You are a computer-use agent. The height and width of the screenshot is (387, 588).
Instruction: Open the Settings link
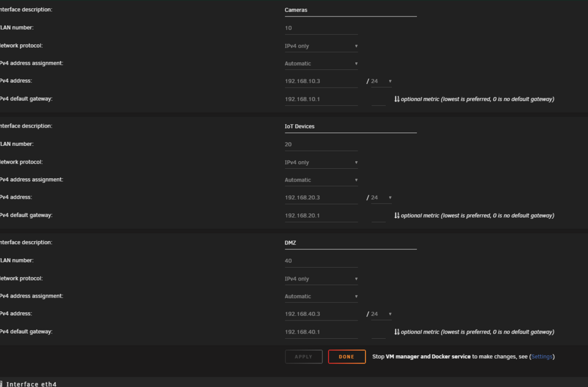(x=542, y=356)
